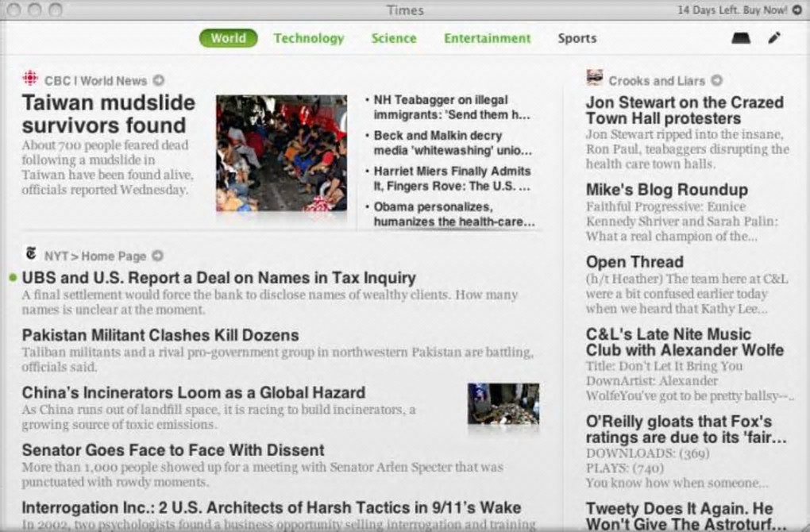
Task: Click summary text About 700 people feared dead
Action: click(x=107, y=168)
